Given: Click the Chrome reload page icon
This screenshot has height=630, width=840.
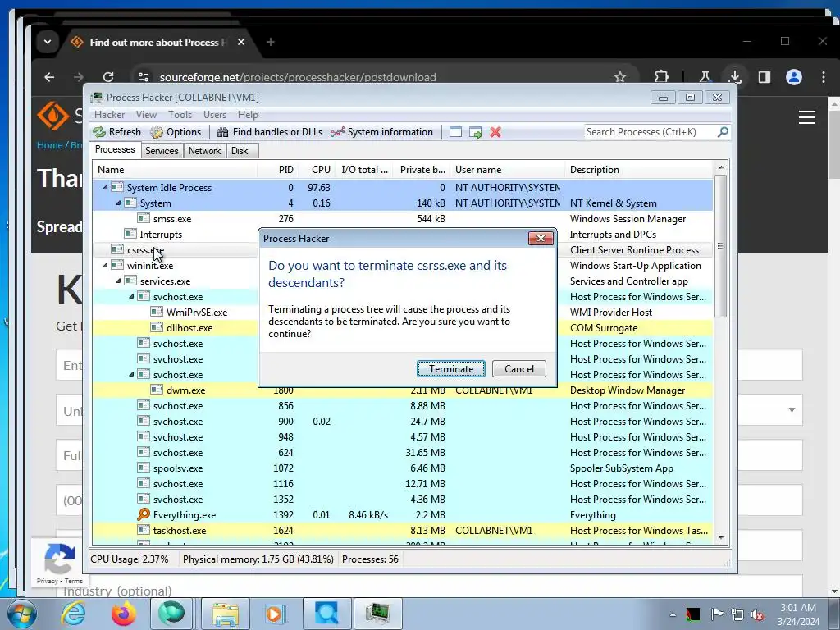Looking at the screenshot, I should click(x=108, y=77).
